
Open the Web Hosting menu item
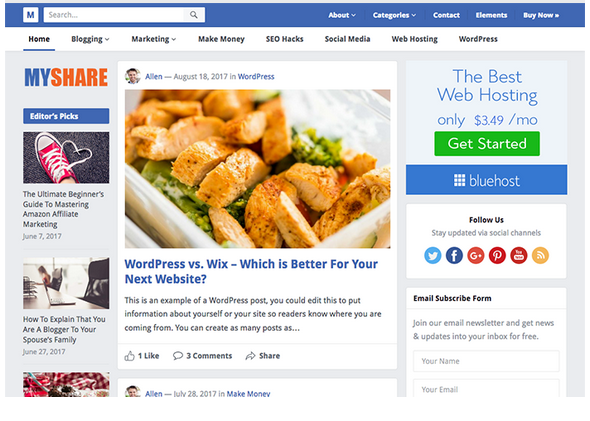coord(415,39)
